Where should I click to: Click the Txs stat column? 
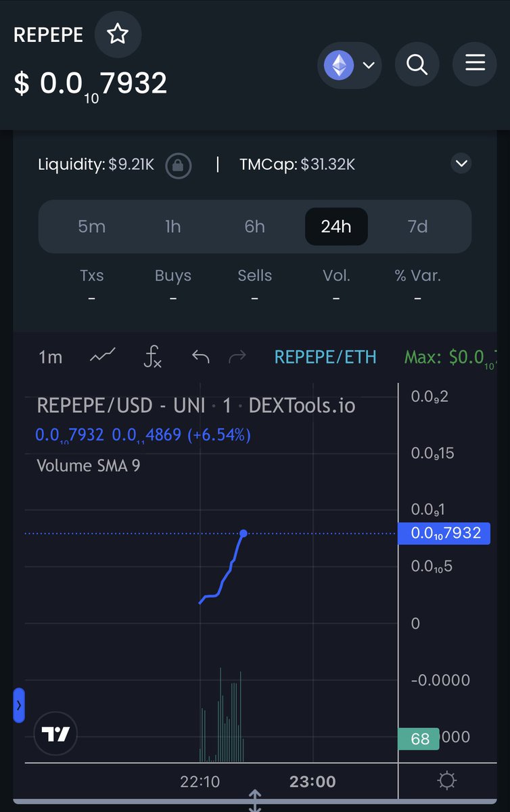click(91, 286)
